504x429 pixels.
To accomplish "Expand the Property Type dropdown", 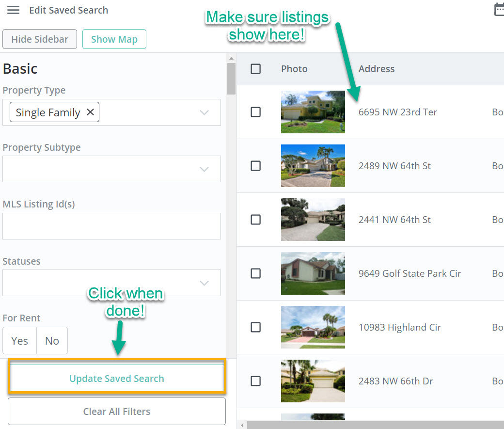I will point(204,112).
